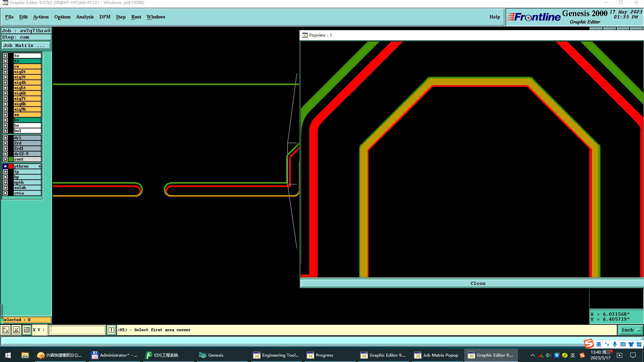Image resolution: width=644 pixels, height=362 pixels.
Task: Click the Frontline logo in header
Action: pos(534,17)
